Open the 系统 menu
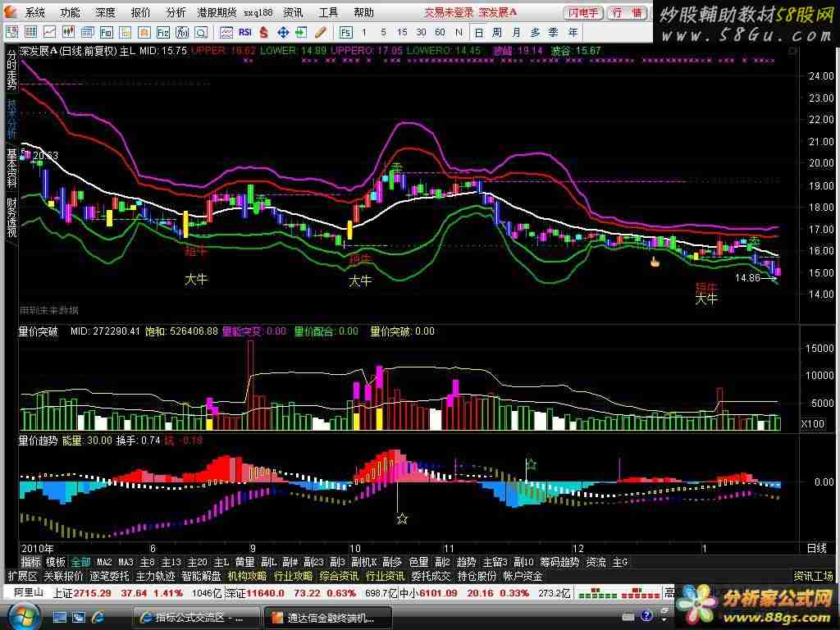The image size is (840, 630). [x=34, y=12]
